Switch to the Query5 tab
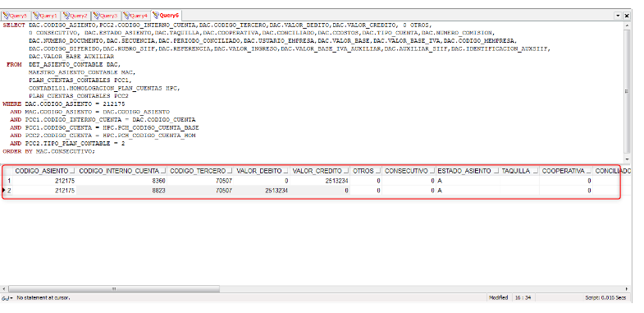Screen dimensions: 644x313 tap(16, 16)
